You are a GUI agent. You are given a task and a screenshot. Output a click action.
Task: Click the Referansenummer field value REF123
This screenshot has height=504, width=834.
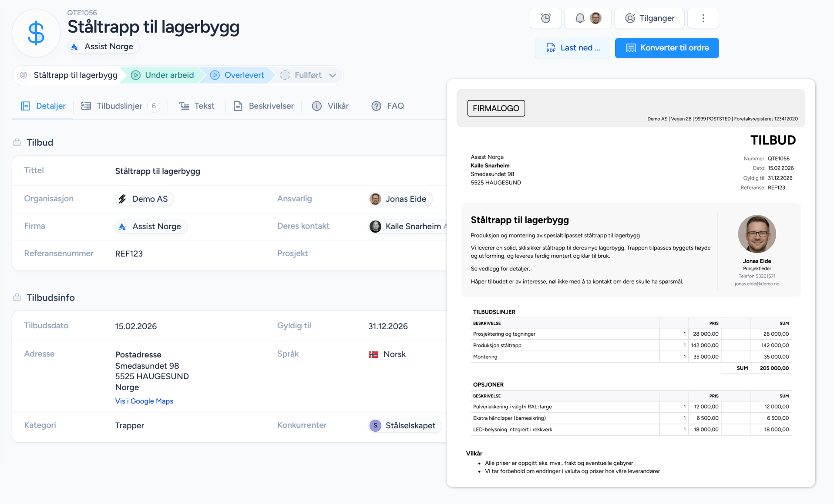129,254
